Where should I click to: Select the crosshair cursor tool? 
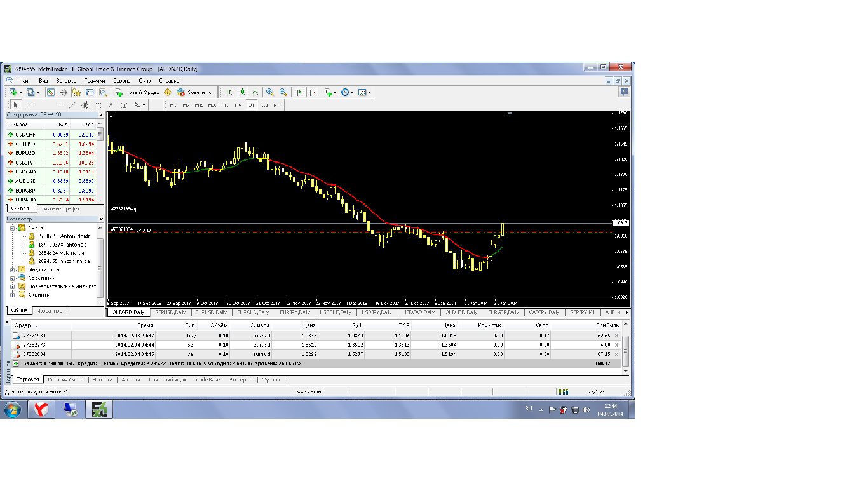tap(29, 105)
